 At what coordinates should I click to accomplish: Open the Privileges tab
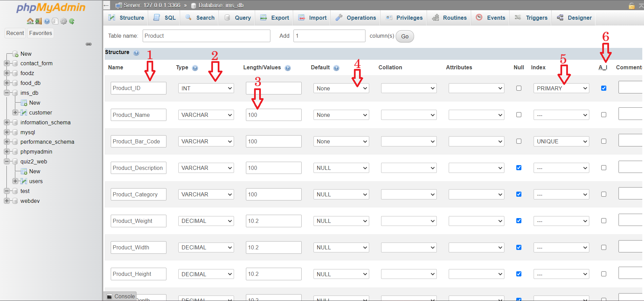(x=404, y=18)
